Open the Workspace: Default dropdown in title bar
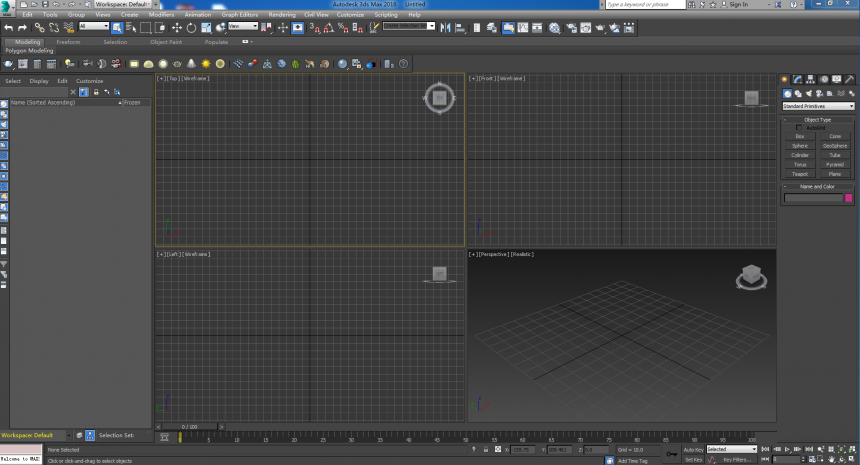This screenshot has height=465, width=860. pos(125,4)
